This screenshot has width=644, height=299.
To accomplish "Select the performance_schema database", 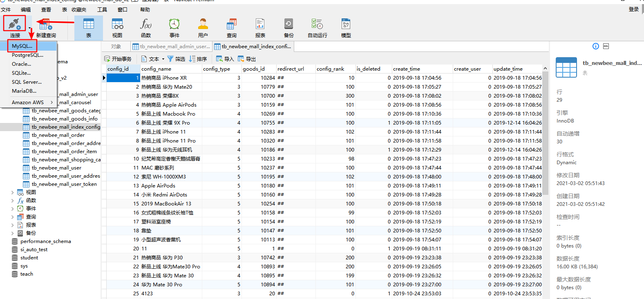I will pos(45,241).
